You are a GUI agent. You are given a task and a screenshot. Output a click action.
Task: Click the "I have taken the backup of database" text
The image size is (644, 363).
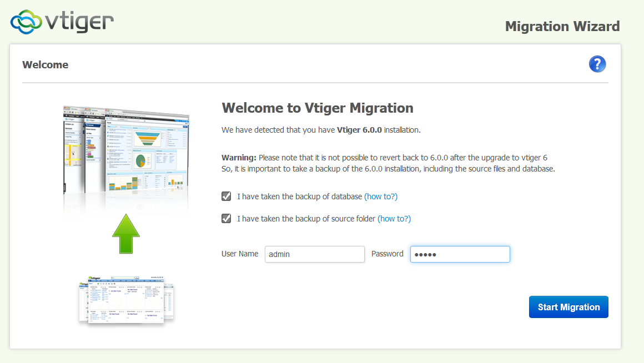tap(299, 196)
